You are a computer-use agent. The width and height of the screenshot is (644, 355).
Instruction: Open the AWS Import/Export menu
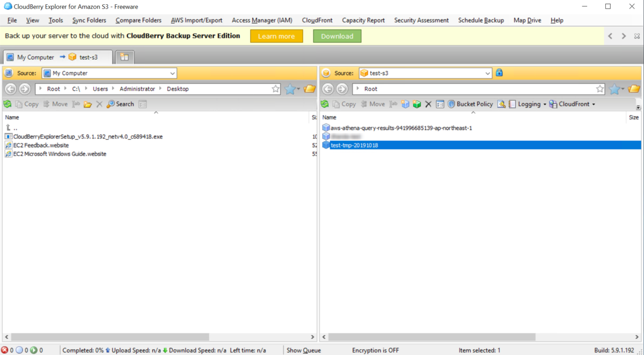pos(196,20)
